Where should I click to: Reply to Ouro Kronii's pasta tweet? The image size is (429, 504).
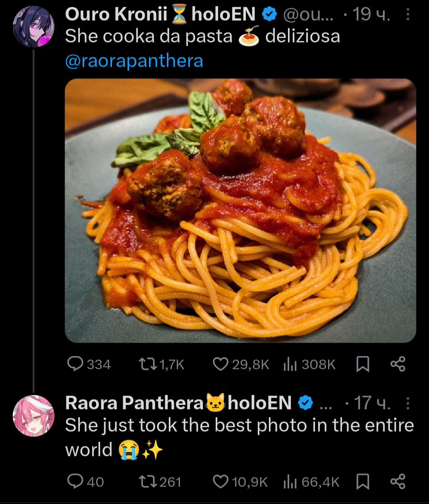(75, 364)
